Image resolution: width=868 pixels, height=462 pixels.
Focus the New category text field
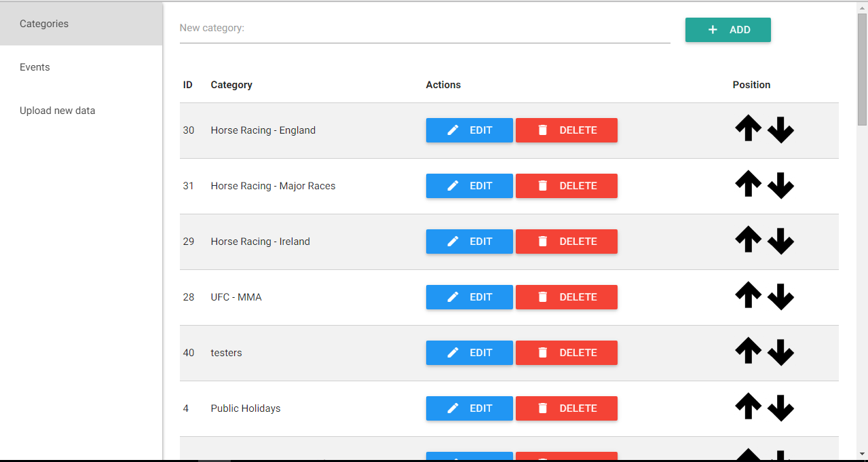[x=424, y=28]
